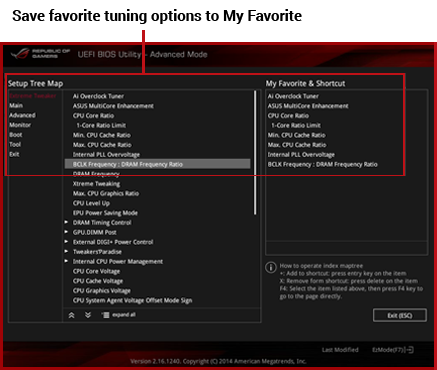Screen dimensions: 437x370
Task: Select the Tweakers' Paradise label
Action: [97, 252]
